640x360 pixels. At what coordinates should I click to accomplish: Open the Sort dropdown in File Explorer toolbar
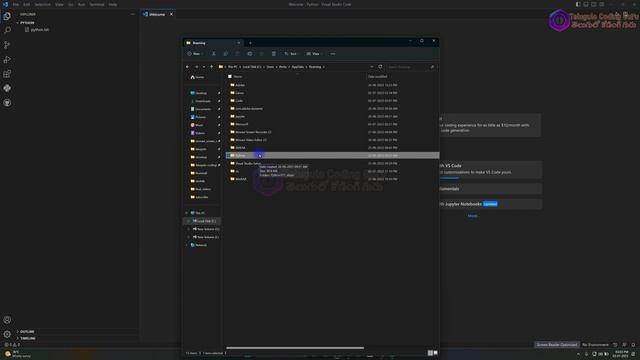291,54
